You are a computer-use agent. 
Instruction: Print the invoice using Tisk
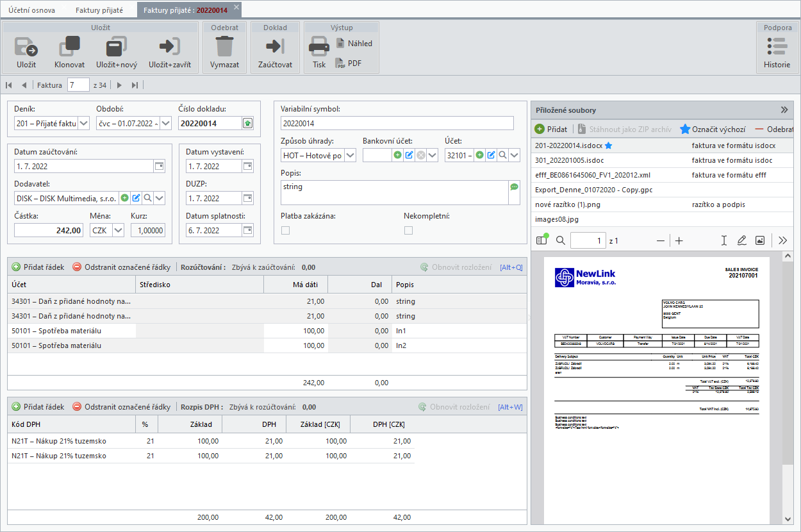click(319, 52)
